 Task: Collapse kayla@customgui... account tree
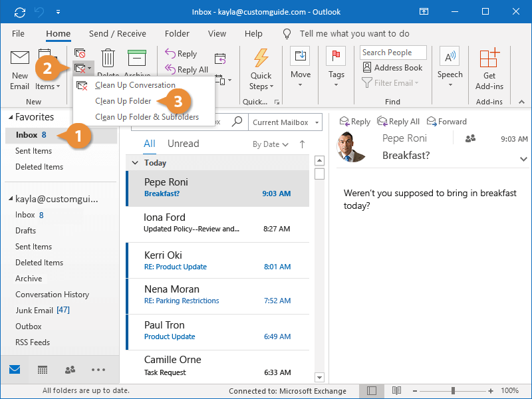click(11, 199)
